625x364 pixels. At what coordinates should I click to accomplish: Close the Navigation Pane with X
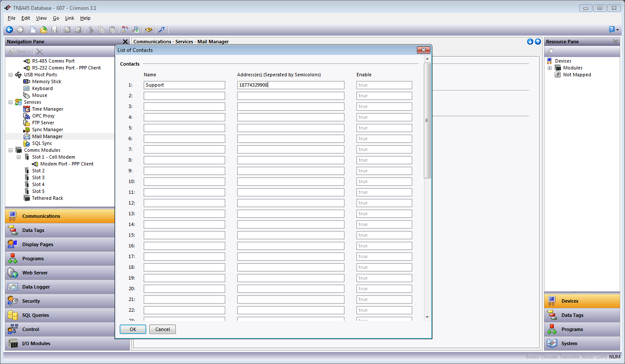pyautogui.click(x=125, y=42)
